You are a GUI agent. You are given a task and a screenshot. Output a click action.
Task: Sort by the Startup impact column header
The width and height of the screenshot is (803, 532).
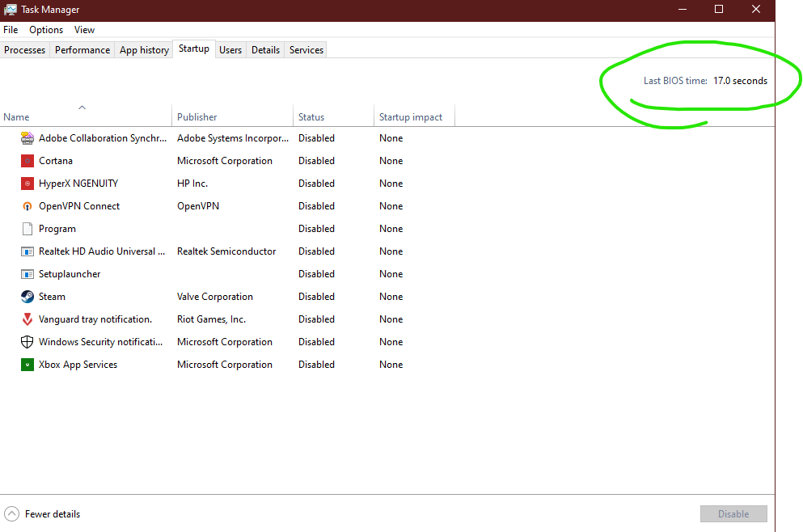(x=414, y=116)
